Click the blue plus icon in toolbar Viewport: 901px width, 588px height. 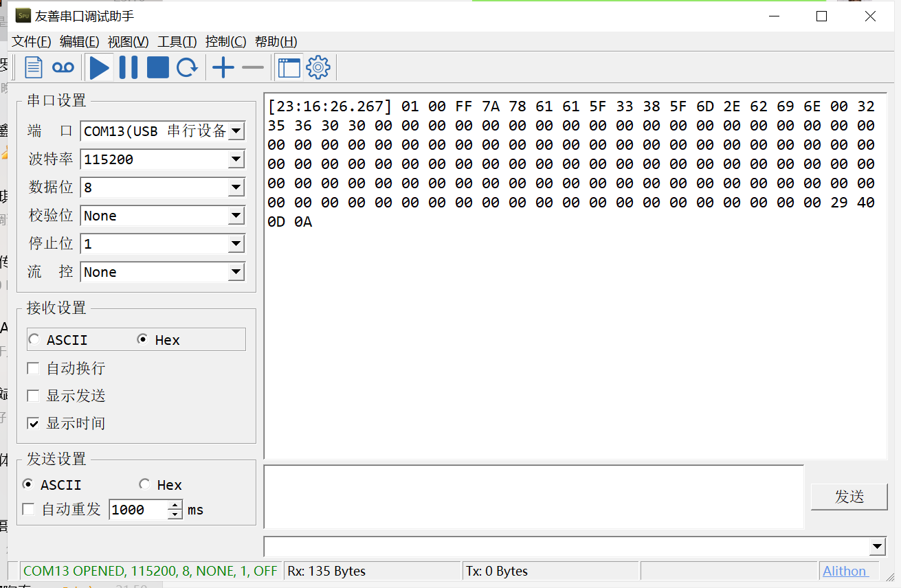(x=223, y=67)
